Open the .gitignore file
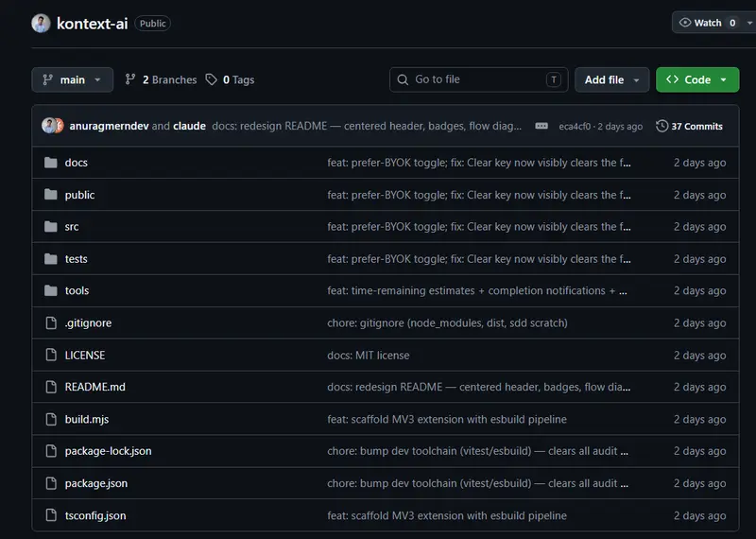The width and height of the screenshot is (756, 539). point(88,322)
